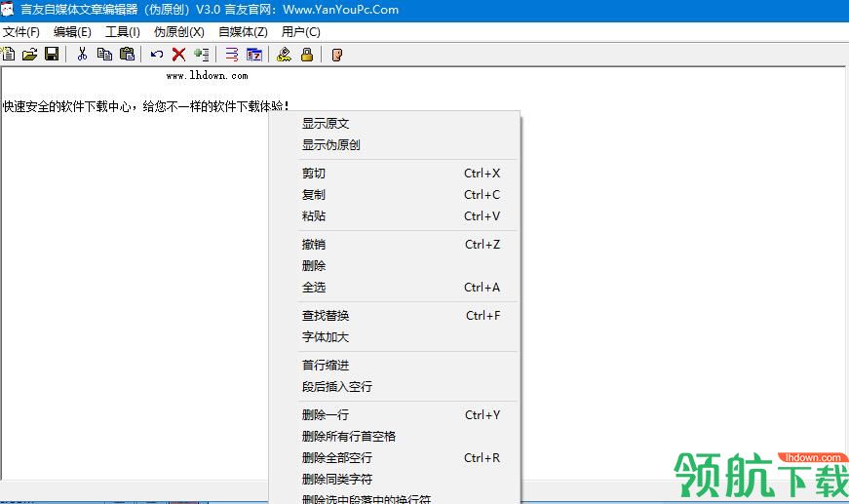Click the www.lhdown.com line in the editor
Image resolution: width=849 pixels, height=504 pixels.
coord(207,76)
